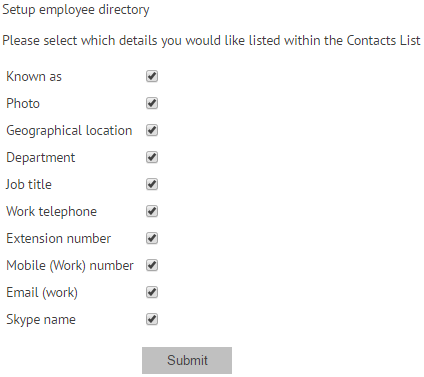
Task: Disable the Geographical location checkbox
Action: point(152,130)
